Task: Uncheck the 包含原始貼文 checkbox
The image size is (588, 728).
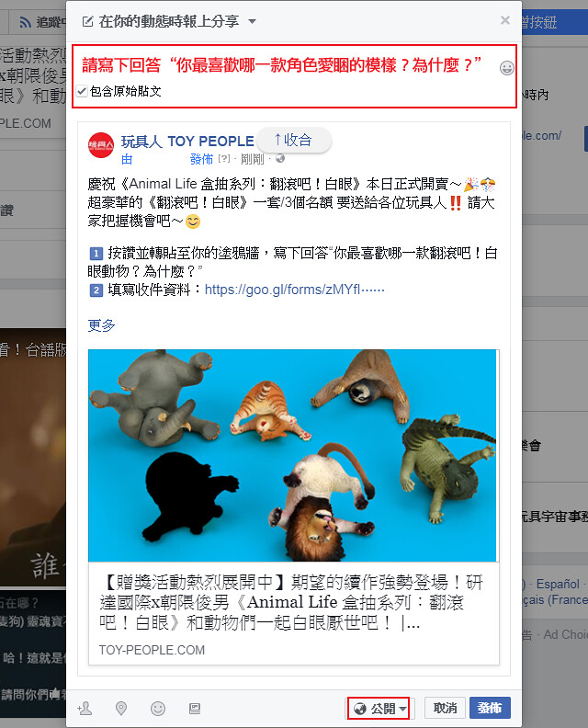Action: (82, 91)
